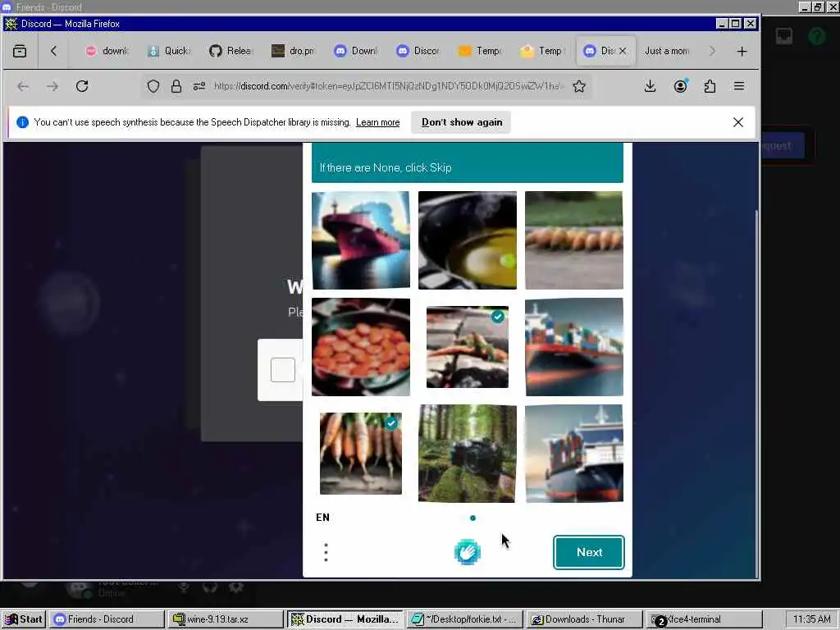Open Firefox downloads panel
Image resolution: width=840 pixels, height=630 pixels.
(650, 86)
